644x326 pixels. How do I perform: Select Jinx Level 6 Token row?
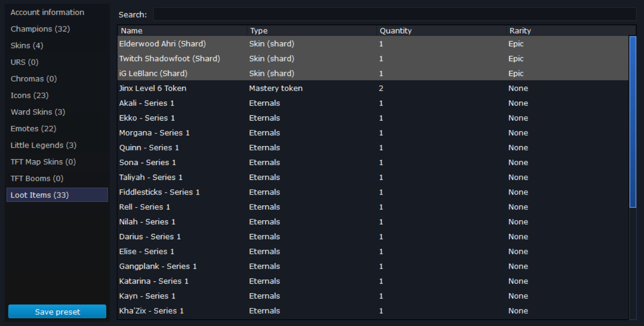(373, 88)
